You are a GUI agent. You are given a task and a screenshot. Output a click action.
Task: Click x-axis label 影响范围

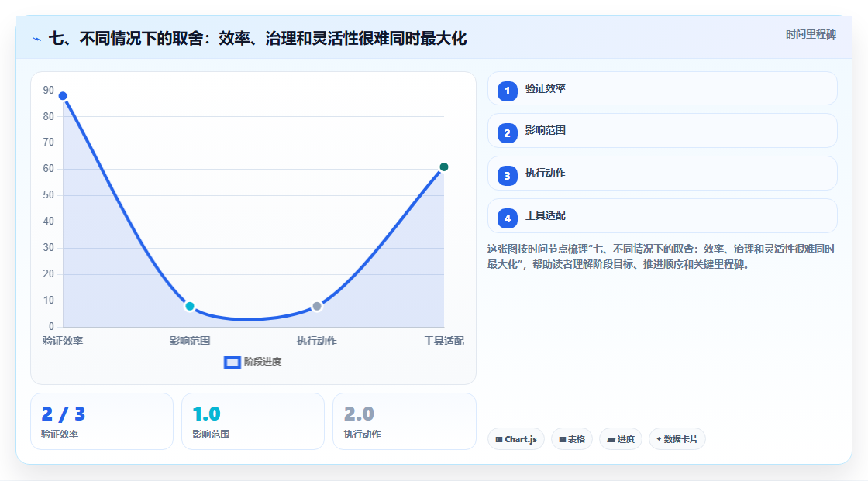click(x=190, y=341)
